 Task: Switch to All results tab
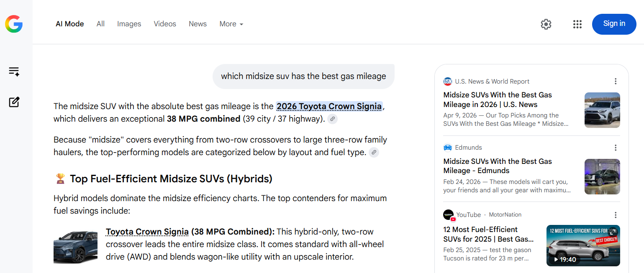click(100, 24)
